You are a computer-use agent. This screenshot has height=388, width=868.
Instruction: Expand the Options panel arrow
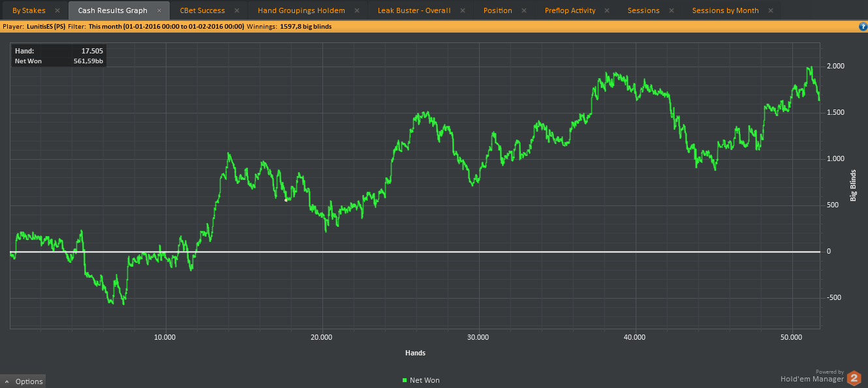[7, 381]
